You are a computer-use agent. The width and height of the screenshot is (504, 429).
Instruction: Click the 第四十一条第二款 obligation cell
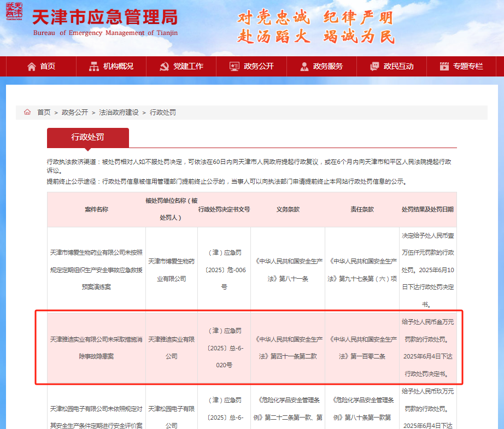288,348
